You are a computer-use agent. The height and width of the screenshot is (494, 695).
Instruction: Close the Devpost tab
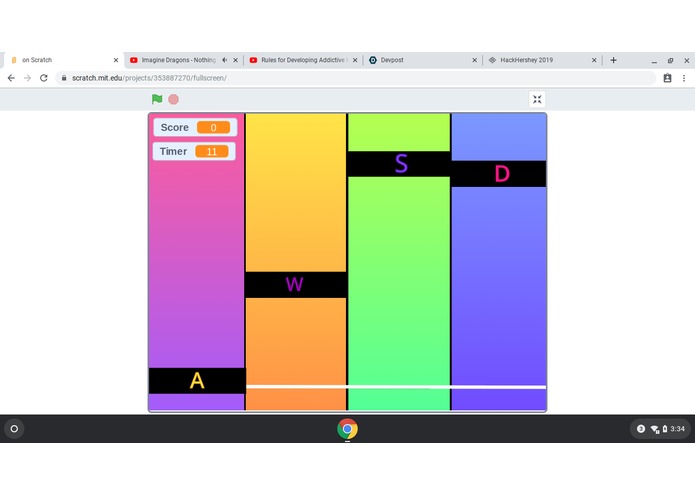coord(474,60)
